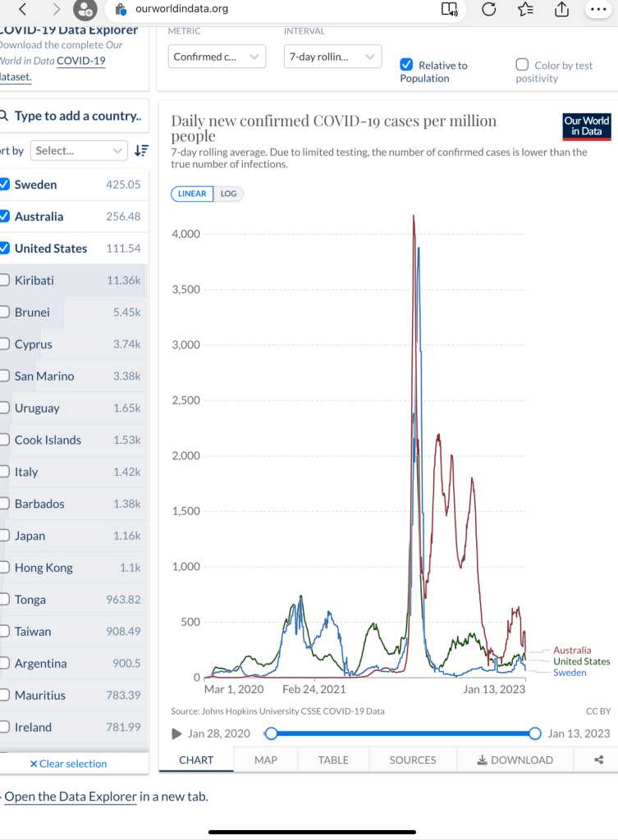618x840 pixels.
Task: Play the timeline animation
Action: [x=176, y=733]
